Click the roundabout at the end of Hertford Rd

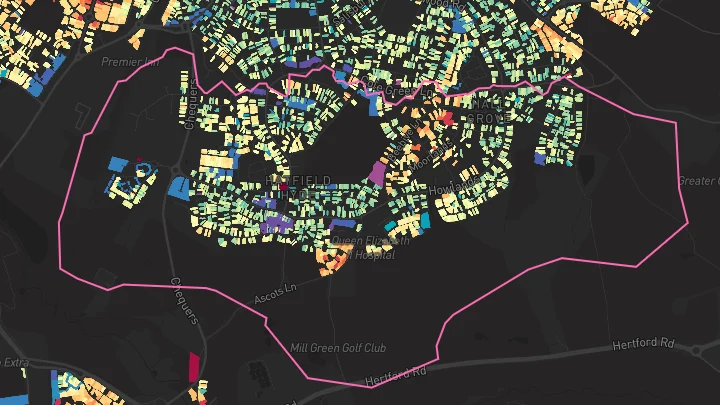696,350
